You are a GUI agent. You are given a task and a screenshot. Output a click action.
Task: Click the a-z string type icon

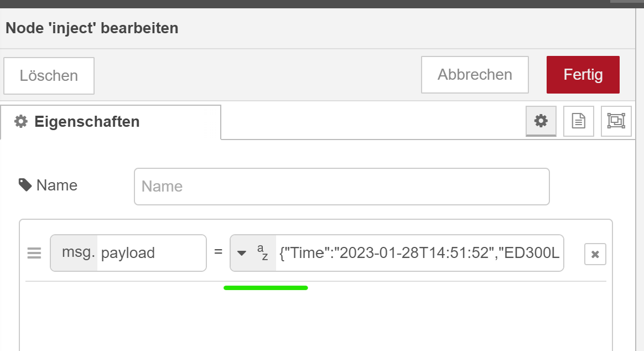click(x=263, y=253)
